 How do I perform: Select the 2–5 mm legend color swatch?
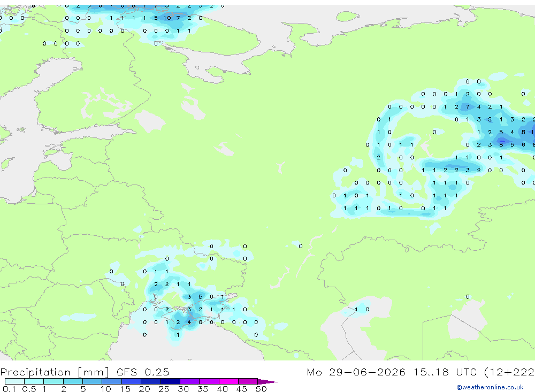[x=73, y=381]
